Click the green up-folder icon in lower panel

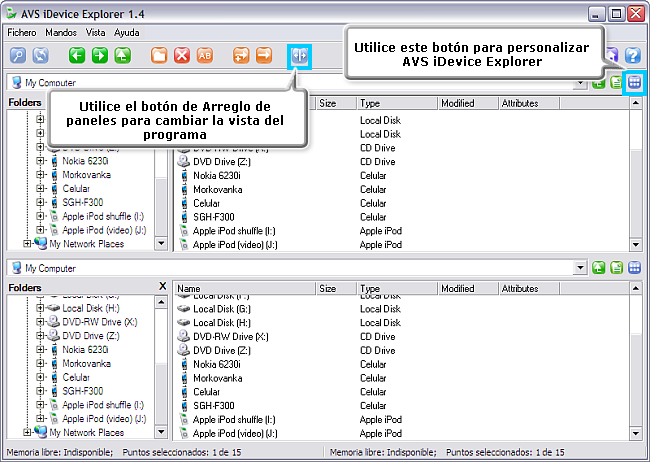[x=598, y=268]
